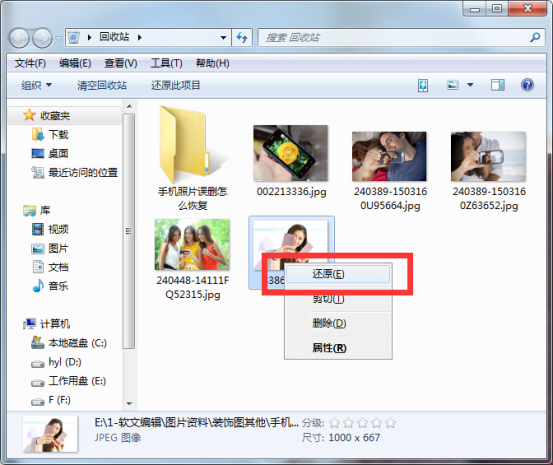553x465 pixels.
Task: Click the forward navigation arrow
Action: (42, 38)
